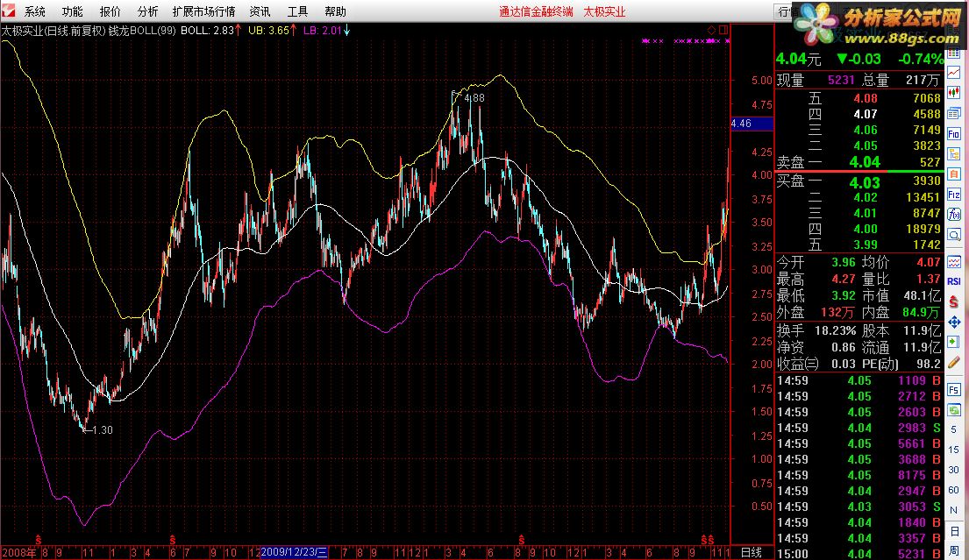This screenshot has height=560, width=969.
Task: Click the 通达信金融终端 title text
Action: [x=536, y=11]
